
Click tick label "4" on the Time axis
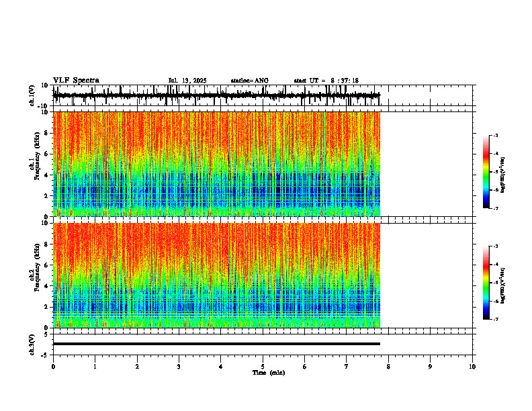[221, 367]
